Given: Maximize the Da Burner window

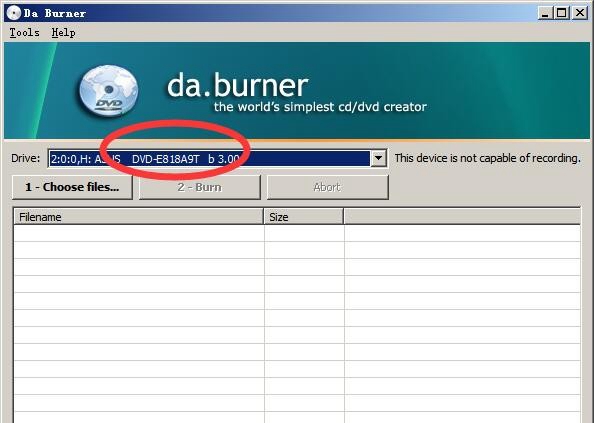Looking at the screenshot, I should [x=562, y=13].
